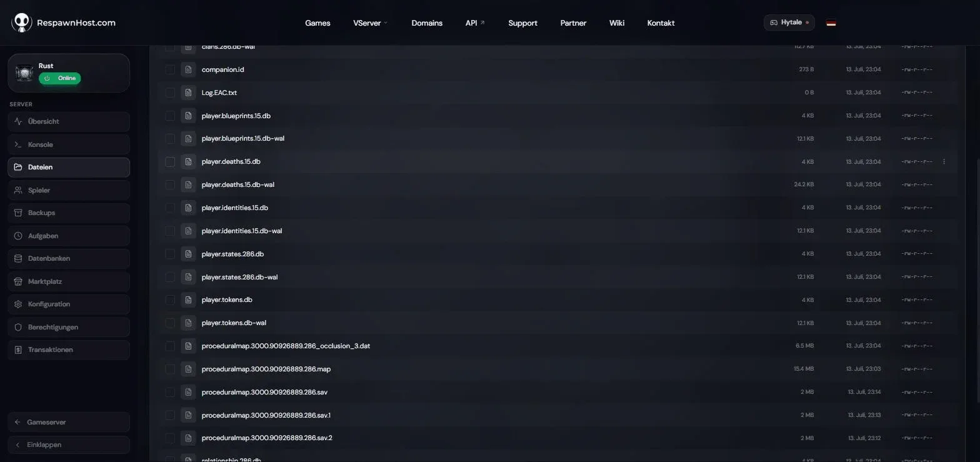Tick the checkbox for Log.EAC.txt

pyautogui.click(x=170, y=93)
